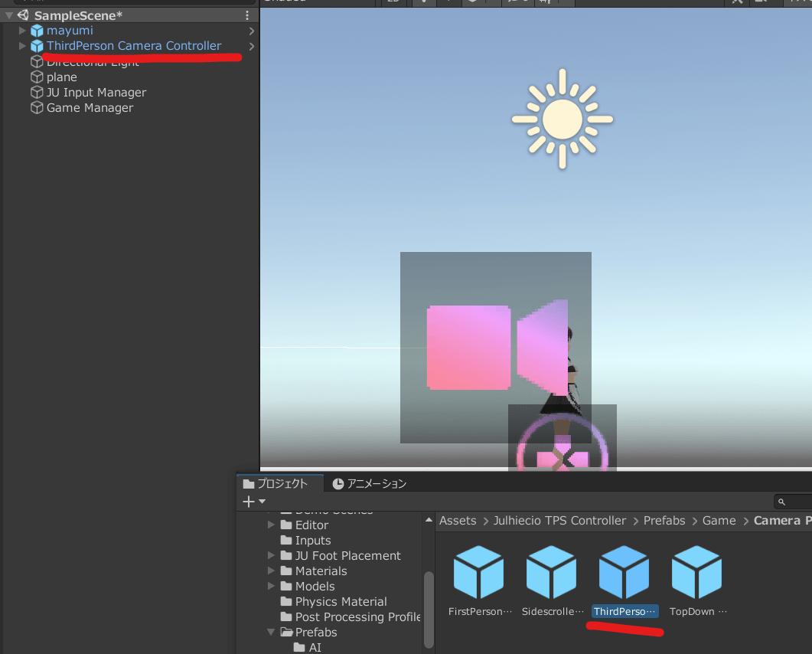
Task: Select the plane object in hierarchy
Action: (x=62, y=77)
